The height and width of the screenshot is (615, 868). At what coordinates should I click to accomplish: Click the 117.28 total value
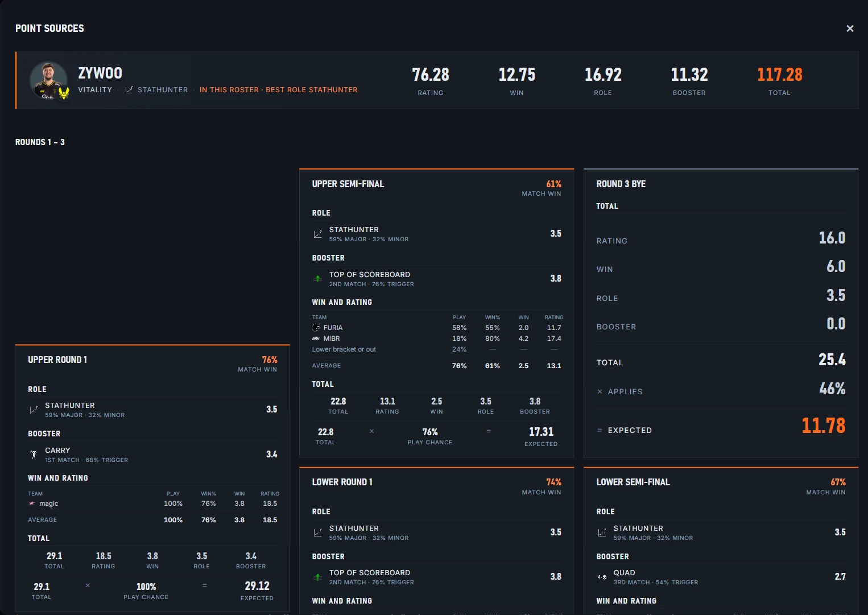780,75
